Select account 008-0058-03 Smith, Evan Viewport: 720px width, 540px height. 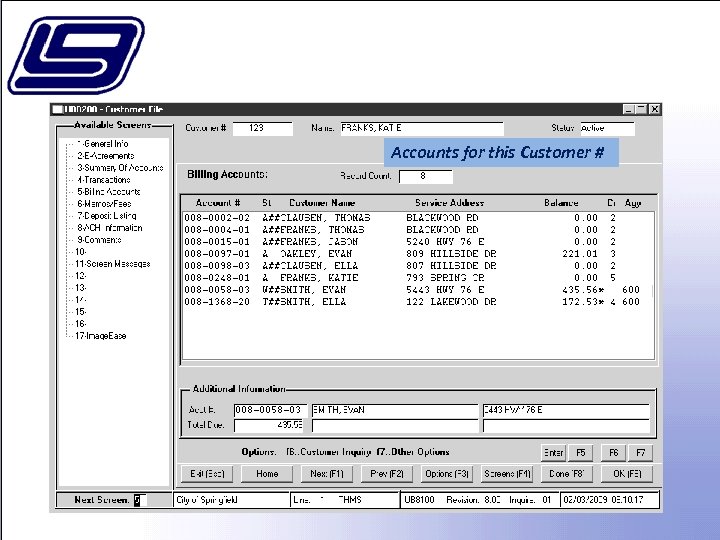click(417, 290)
